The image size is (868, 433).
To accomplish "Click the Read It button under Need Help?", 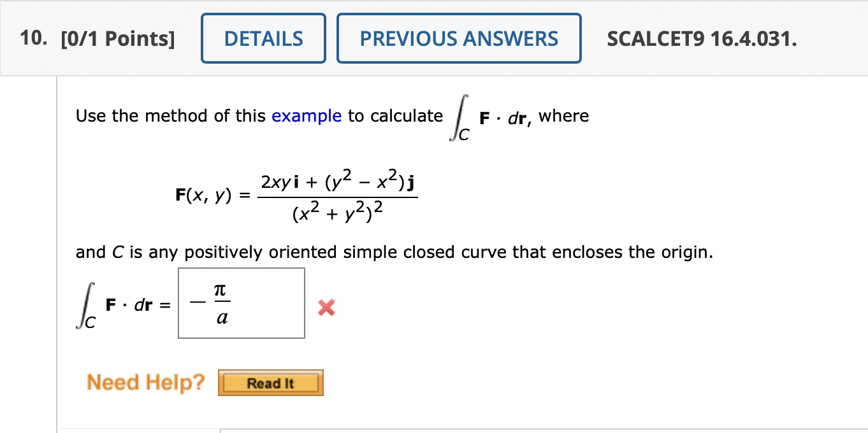I will point(270,383).
